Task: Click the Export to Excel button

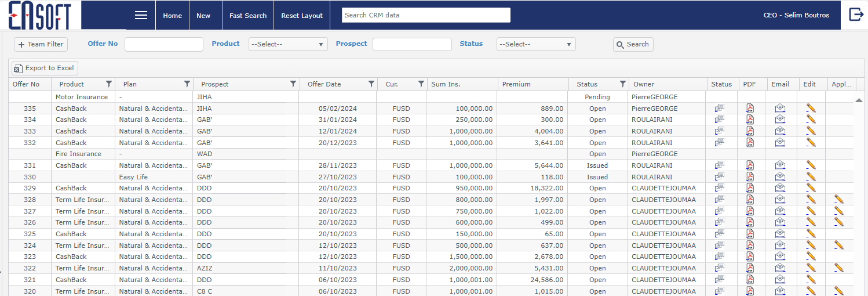Action: pyautogui.click(x=45, y=68)
